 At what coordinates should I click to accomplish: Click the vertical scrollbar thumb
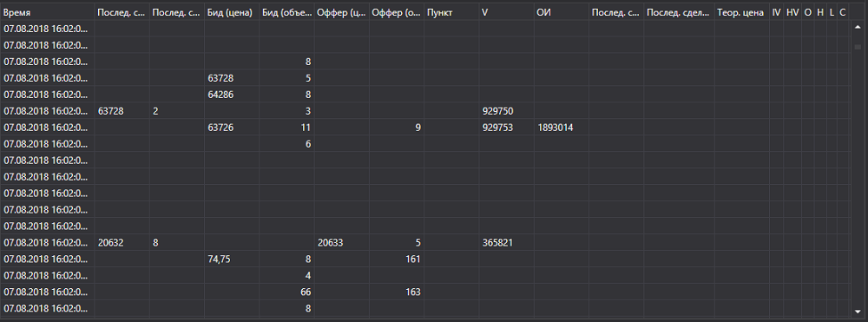[858, 47]
